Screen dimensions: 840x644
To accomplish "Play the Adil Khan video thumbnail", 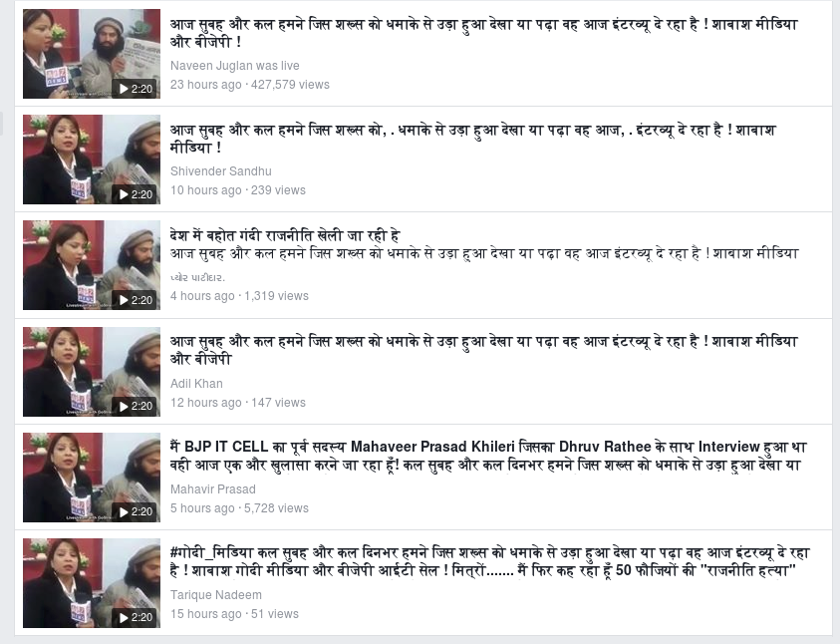I will click(91, 371).
